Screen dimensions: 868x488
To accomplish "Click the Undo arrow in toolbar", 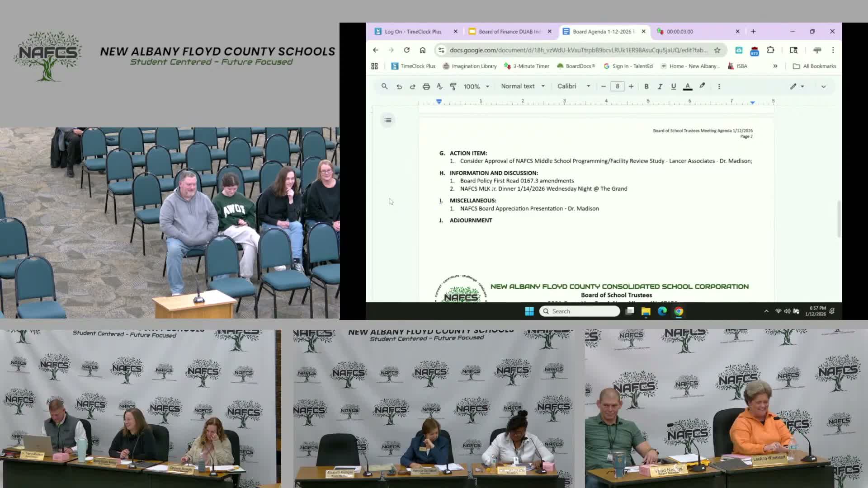I will (399, 86).
